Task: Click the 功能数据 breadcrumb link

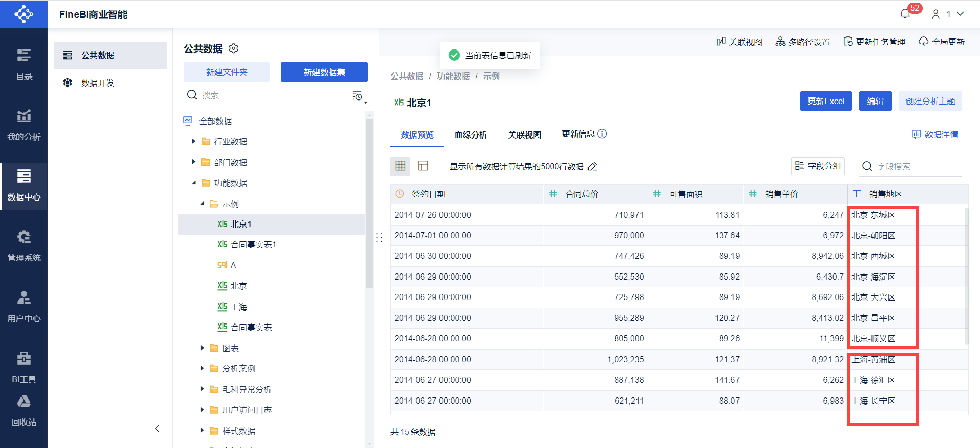Action: pyautogui.click(x=453, y=76)
